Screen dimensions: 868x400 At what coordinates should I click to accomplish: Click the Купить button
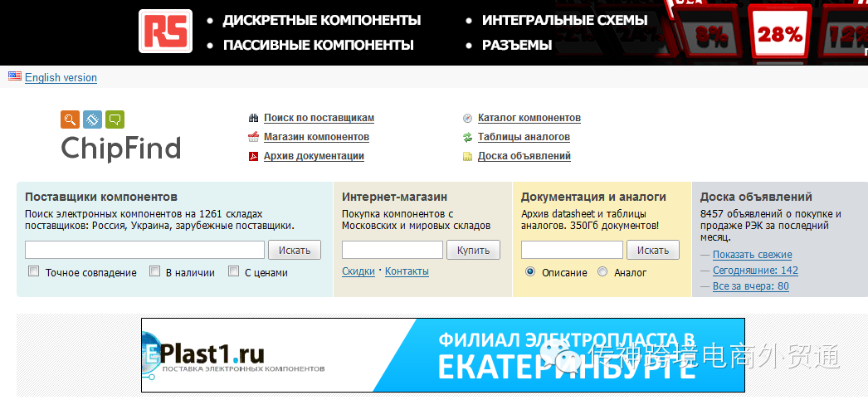(x=473, y=250)
